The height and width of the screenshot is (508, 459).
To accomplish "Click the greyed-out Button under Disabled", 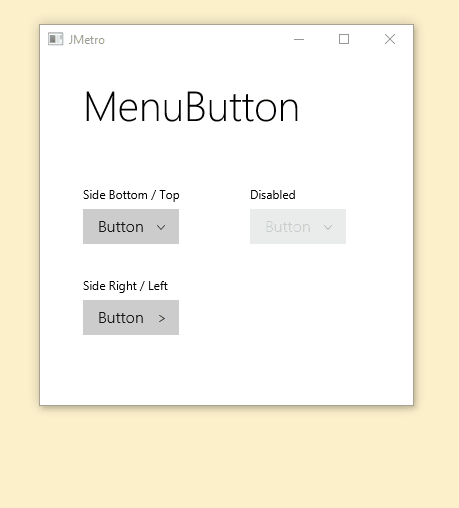I will (x=298, y=227).
